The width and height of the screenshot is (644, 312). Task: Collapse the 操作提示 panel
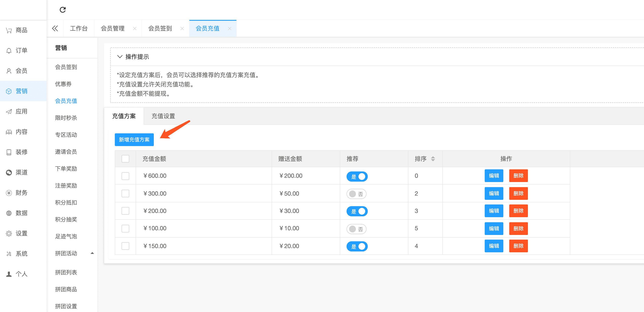click(x=120, y=57)
